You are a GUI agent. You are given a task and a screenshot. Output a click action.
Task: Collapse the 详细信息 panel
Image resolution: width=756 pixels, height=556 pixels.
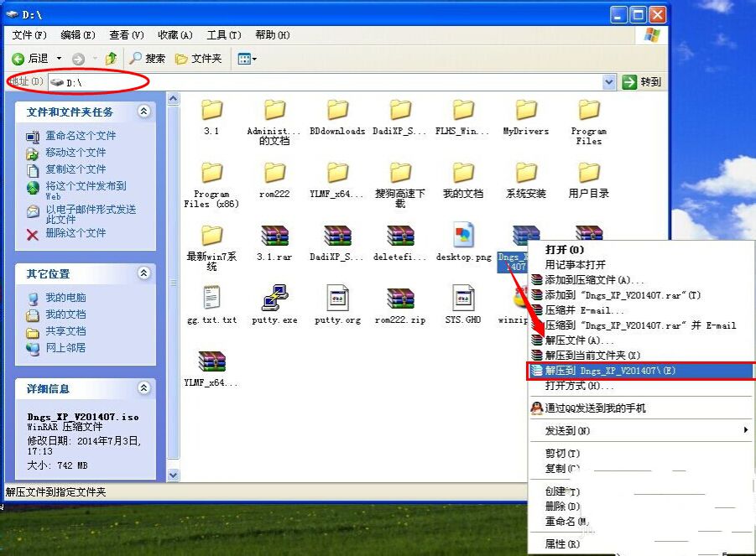(143, 388)
